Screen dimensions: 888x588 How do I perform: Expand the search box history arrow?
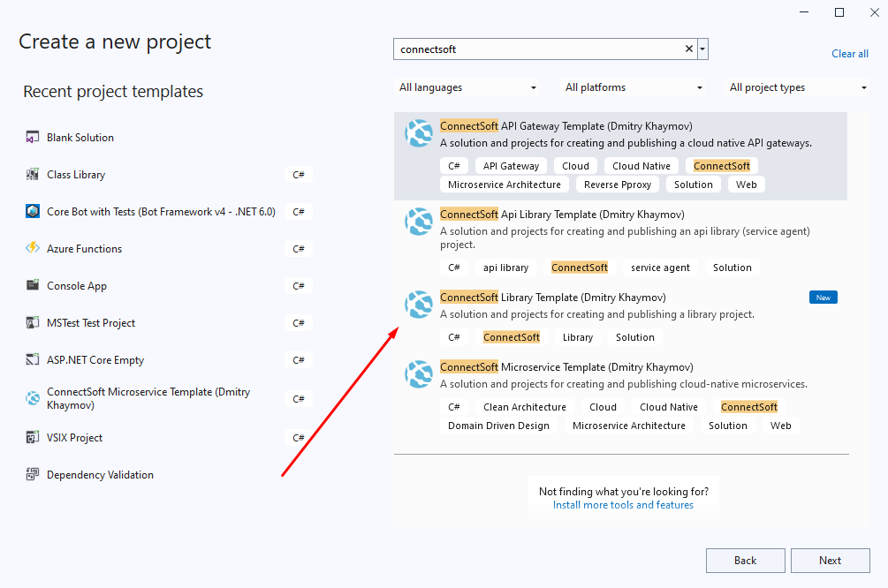click(x=702, y=49)
